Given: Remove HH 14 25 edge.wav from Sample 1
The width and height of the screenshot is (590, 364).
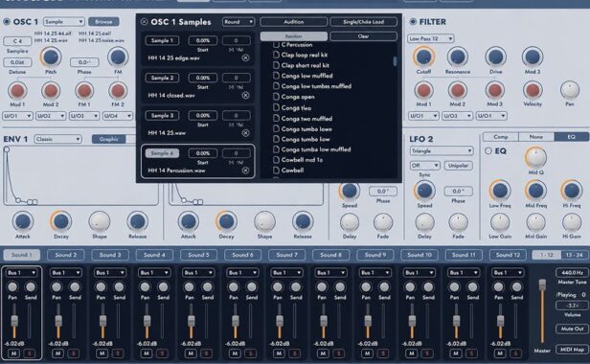Looking at the screenshot, I should click(245, 57).
